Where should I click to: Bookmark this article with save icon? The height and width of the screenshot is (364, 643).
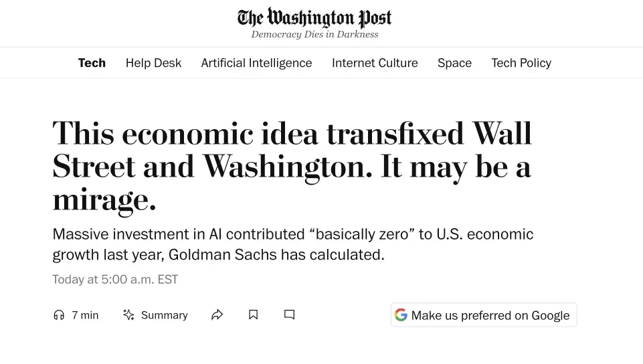point(253,314)
